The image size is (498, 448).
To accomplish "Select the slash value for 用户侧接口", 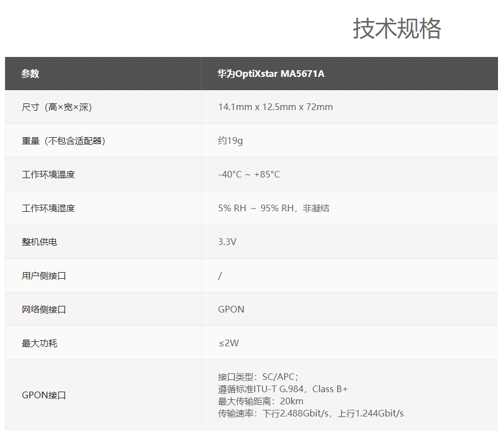I will click(x=220, y=275).
